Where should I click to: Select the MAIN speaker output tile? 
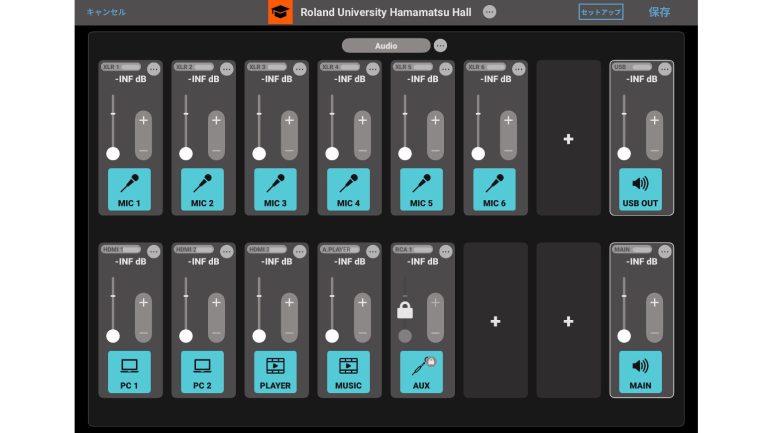click(x=640, y=372)
